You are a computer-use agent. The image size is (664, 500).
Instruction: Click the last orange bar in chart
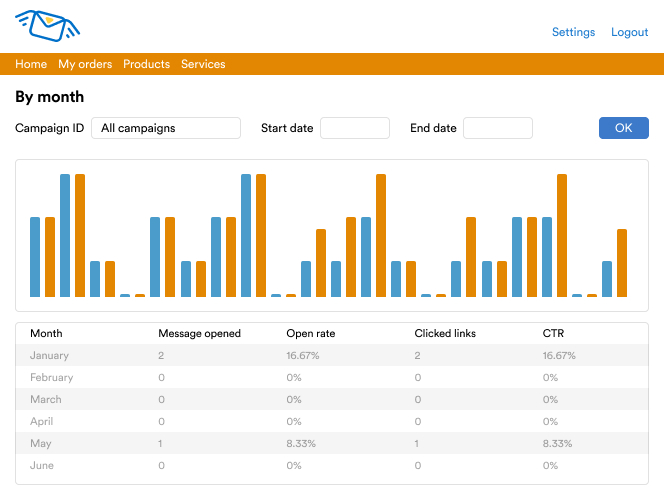[622, 263]
